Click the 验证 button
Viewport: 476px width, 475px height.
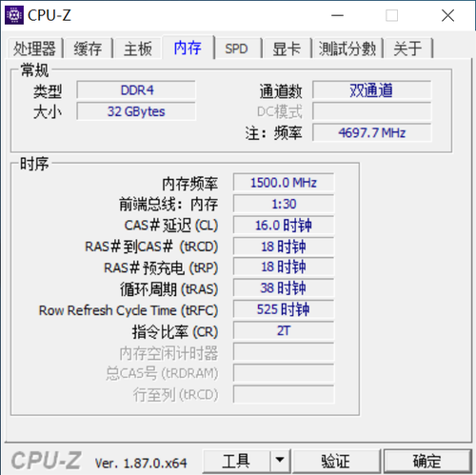point(336,461)
